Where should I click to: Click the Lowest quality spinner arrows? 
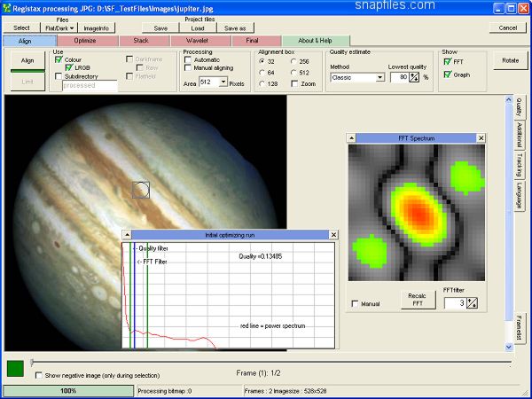point(413,77)
